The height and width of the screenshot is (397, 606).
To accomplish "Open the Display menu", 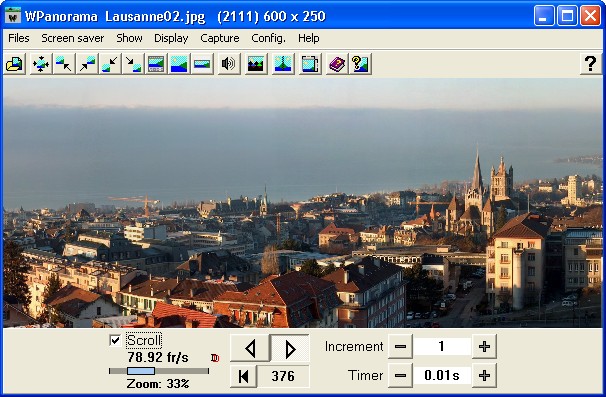I will pyautogui.click(x=171, y=38).
